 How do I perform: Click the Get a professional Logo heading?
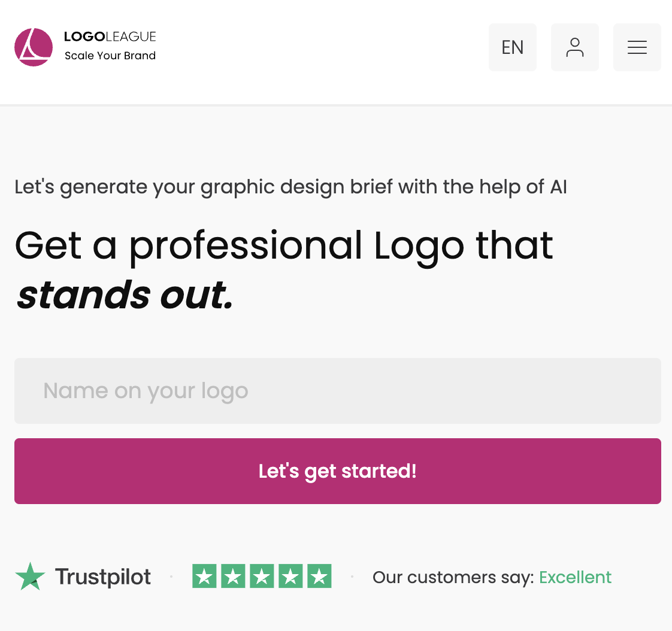(x=284, y=245)
